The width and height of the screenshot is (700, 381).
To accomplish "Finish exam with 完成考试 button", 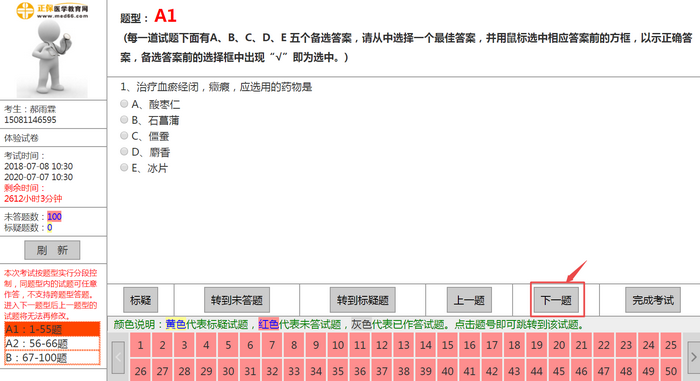I will (653, 300).
